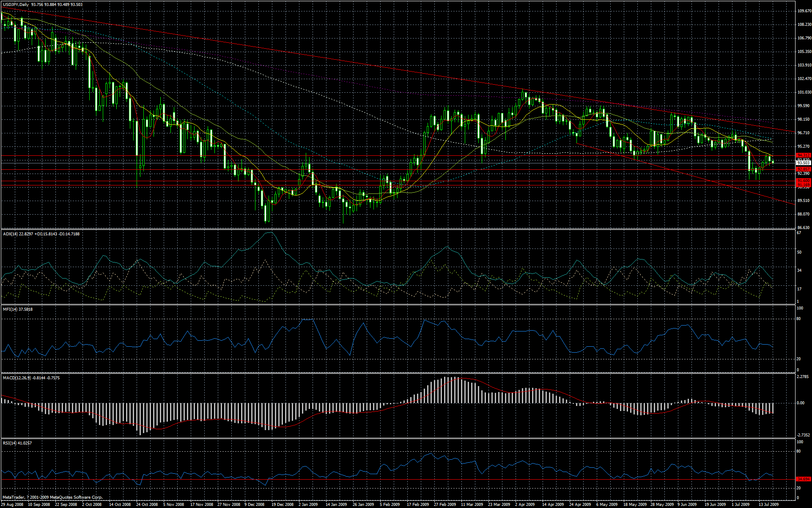Click the red 34.694 RSI level tag
This screenshot has height=508, width=812.
pyautogui.click(x=803, y=479)
